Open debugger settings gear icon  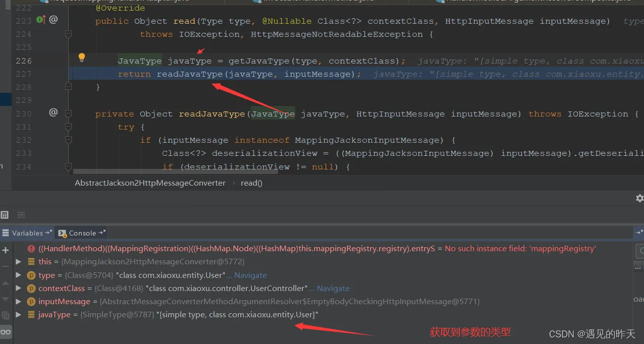pos(639,198)
